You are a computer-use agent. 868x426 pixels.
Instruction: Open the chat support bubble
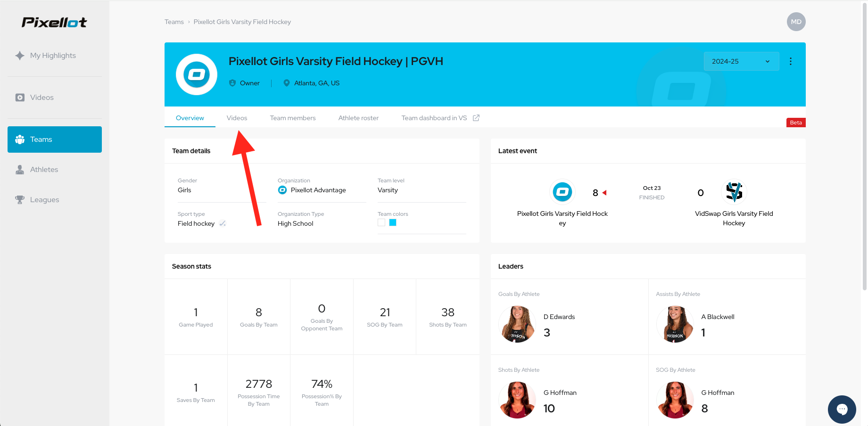(x=842, y=410)
